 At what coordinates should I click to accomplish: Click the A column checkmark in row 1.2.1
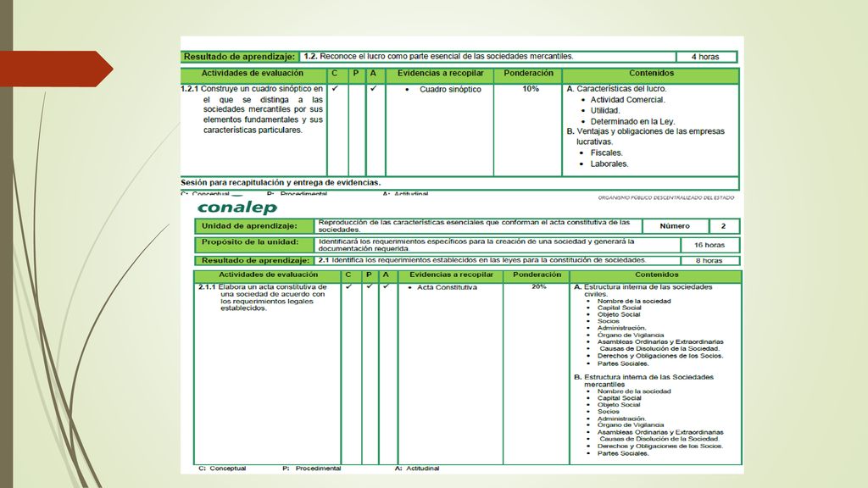click(374, 88)
